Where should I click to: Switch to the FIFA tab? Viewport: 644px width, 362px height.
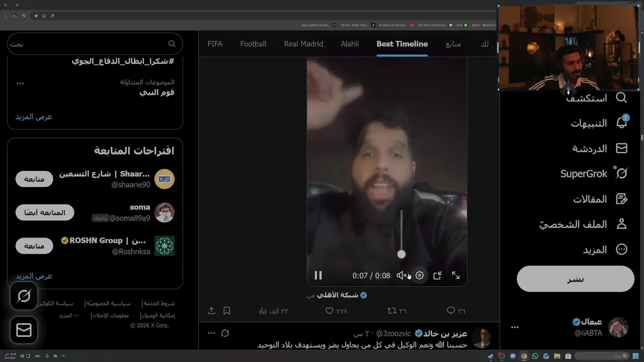[x=215, y=44]
